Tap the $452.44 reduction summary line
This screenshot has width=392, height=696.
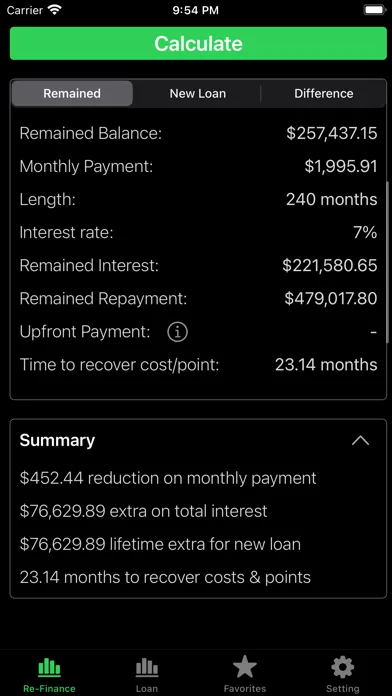coord(168,478)
